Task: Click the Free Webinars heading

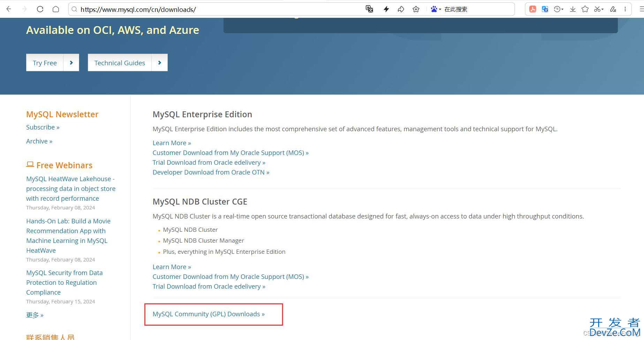Action: pos(65,165)
